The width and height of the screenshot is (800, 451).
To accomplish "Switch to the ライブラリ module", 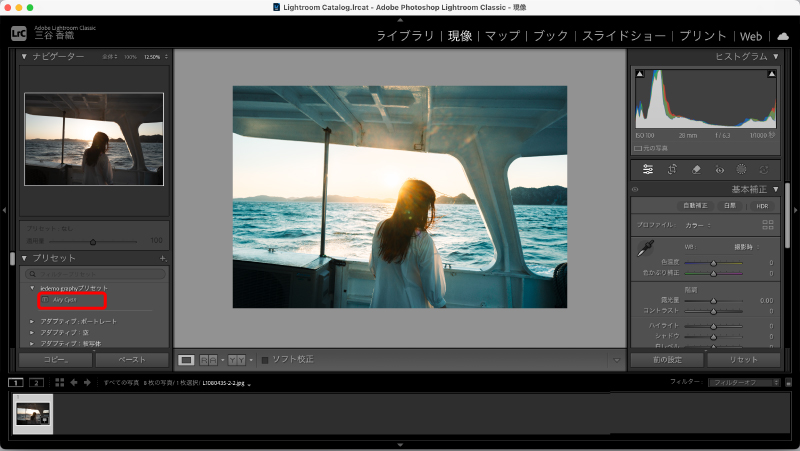I will coord(405,36).
